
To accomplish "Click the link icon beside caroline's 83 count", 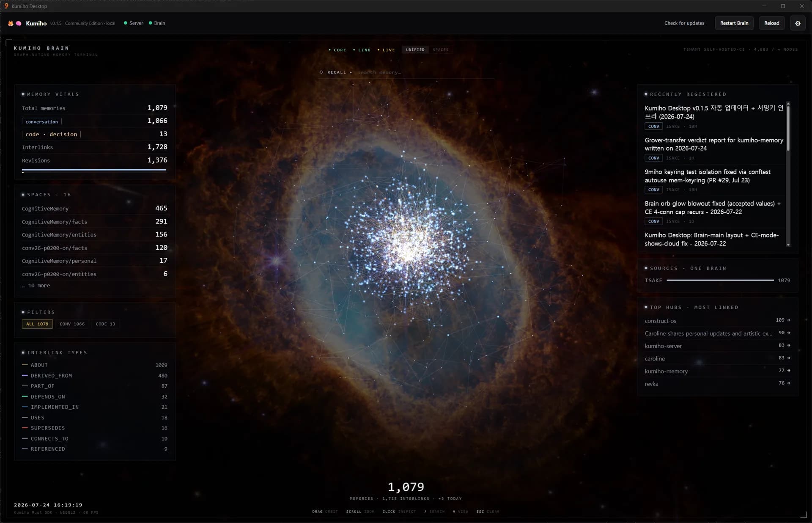I will click(789, 358).
